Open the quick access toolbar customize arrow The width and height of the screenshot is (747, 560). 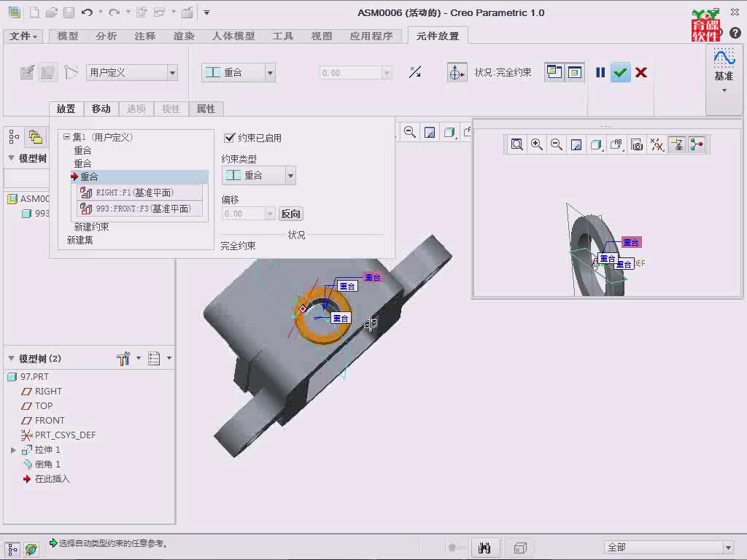[206, 13]
